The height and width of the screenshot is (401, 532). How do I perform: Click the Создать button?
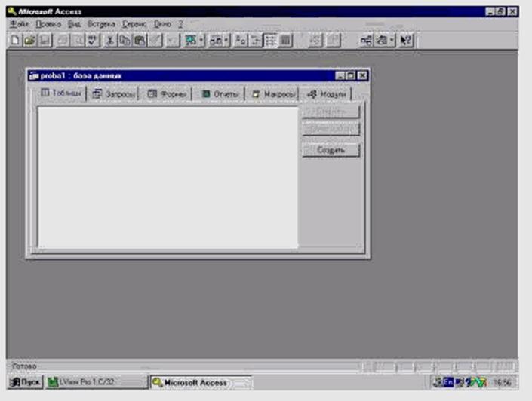[331, 150]
